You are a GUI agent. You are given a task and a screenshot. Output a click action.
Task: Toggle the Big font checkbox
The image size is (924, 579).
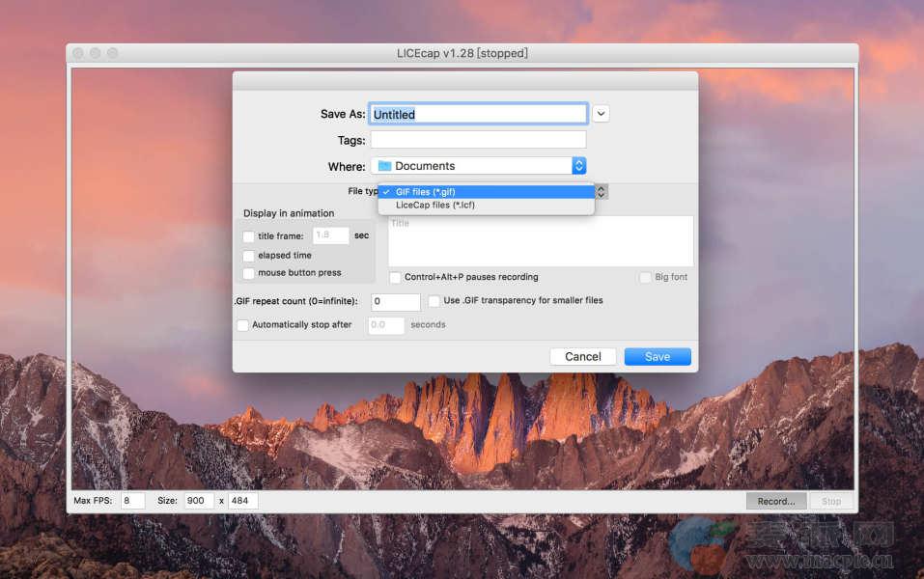[x=645, y=278]
